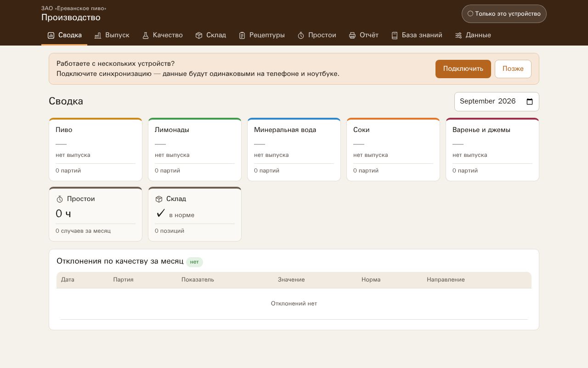Click the 'Производство' app title
Image resolution: width=588 pixels, height=368 pixels.
tap(71, 17)
